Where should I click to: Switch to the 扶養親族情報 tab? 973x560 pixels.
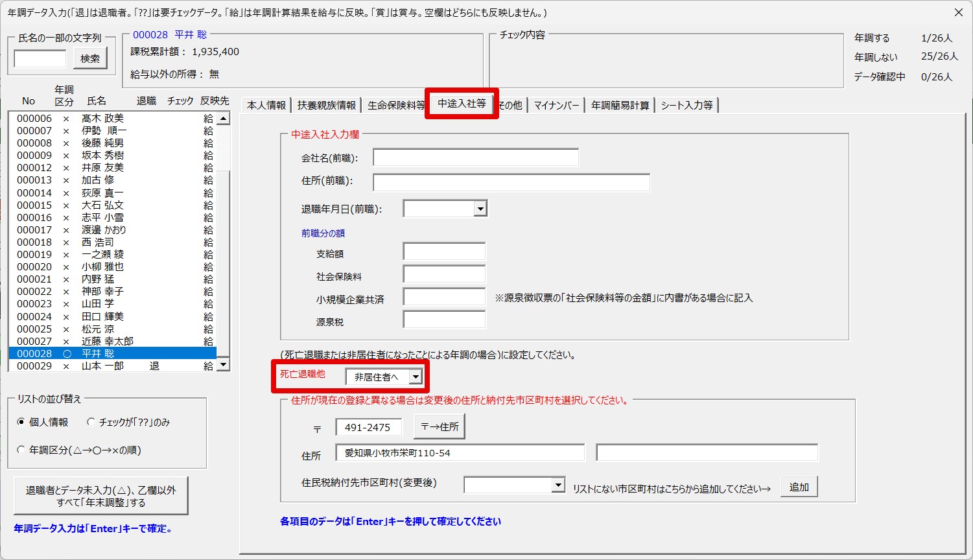coord(327,105)
